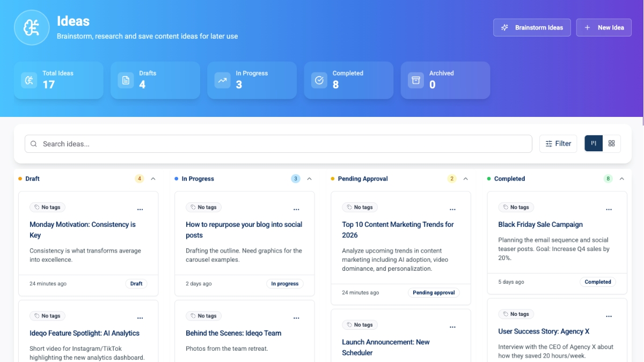Click the Ideas brain logo icon

(x=32, y=28)
